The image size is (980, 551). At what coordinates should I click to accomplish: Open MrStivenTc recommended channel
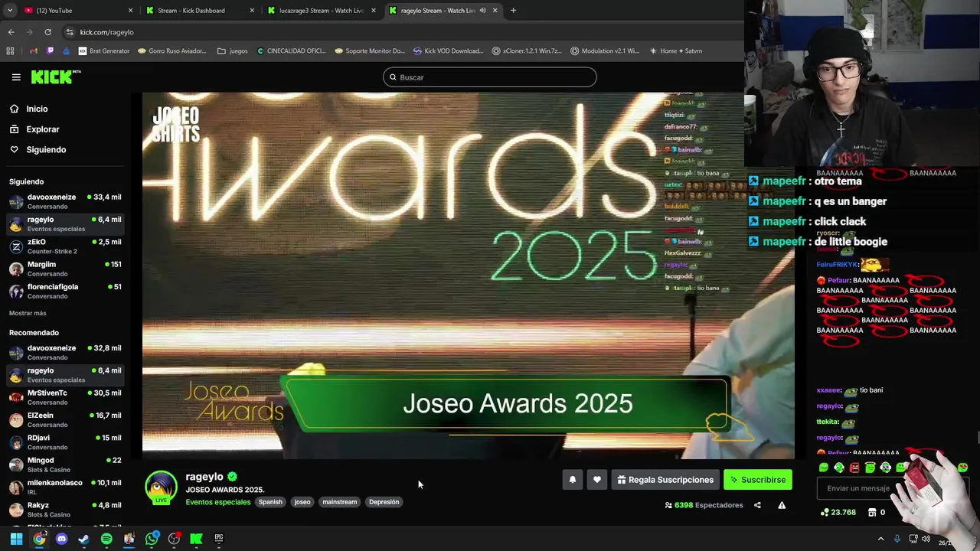[x=66, y=397]
